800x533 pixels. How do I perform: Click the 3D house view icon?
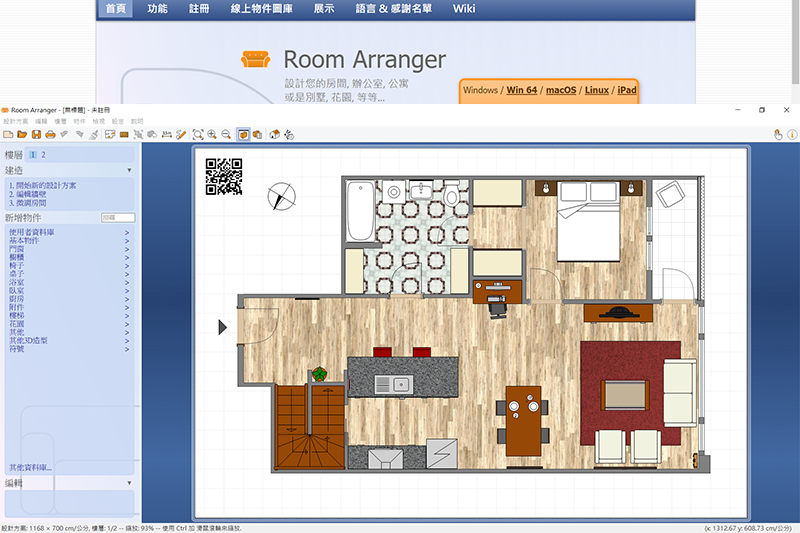coord(274,135)
